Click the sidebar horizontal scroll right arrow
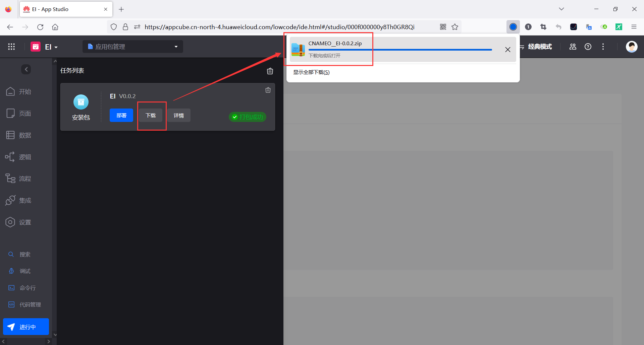This screenshot has width=644, height=345. point(49,341)
